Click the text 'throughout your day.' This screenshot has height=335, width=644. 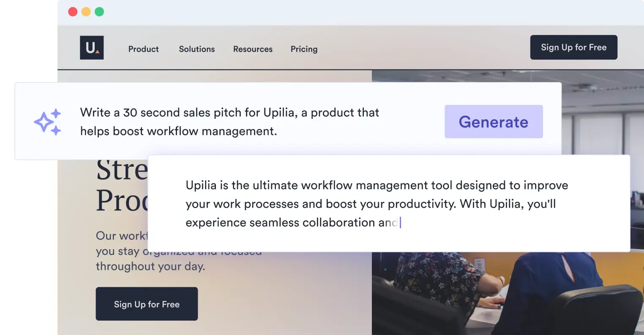point(150,266)
